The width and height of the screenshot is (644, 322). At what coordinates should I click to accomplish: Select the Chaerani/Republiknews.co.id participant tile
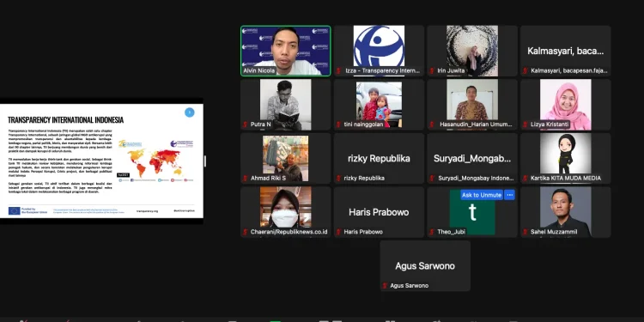tap(285, 212)
